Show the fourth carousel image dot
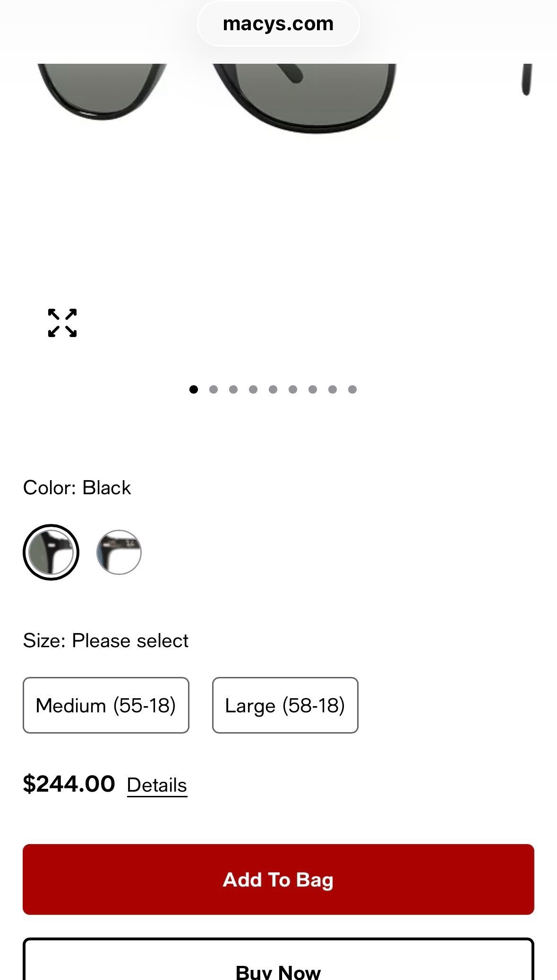This screenshot has width=557, height=980. click(253, 389)
